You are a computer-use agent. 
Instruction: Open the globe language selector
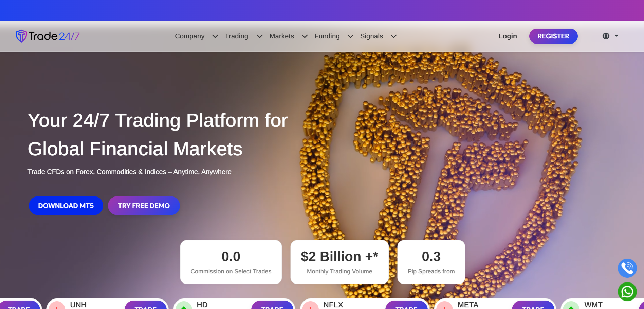point(610,36)
